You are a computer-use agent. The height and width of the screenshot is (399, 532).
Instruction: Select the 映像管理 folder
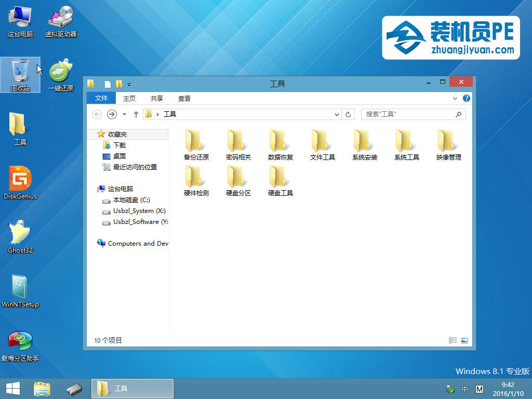(448, 145)
